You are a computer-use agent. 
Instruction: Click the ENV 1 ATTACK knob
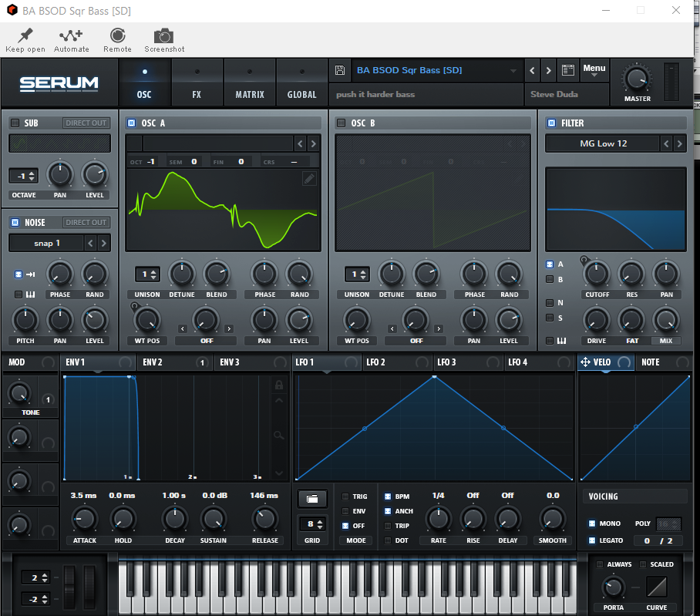click(84, 519)
